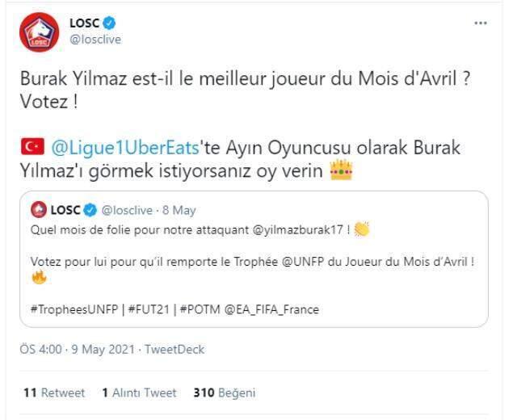517x420 pixels.
Task: View the 11 Retweet list
Action: click(54, 393)
